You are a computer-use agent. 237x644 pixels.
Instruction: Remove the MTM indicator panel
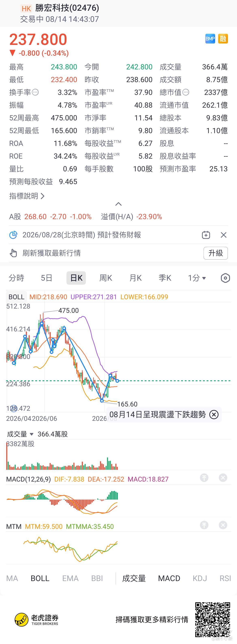(223, 525)
